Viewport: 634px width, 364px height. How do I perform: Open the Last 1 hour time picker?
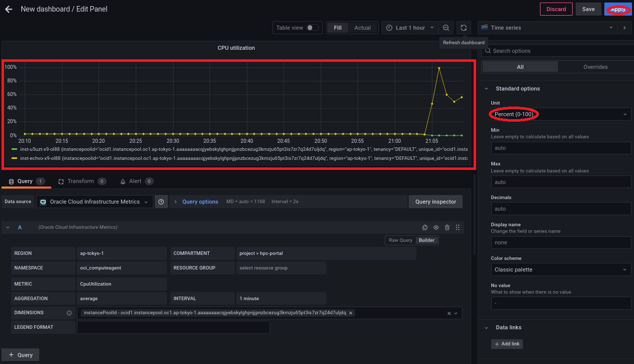410,28
